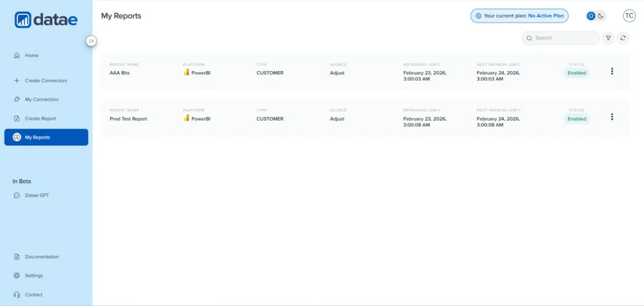Open Settings from sidebar
The width and height of the screenshot is (644, 306).
(x=34, y=275)
